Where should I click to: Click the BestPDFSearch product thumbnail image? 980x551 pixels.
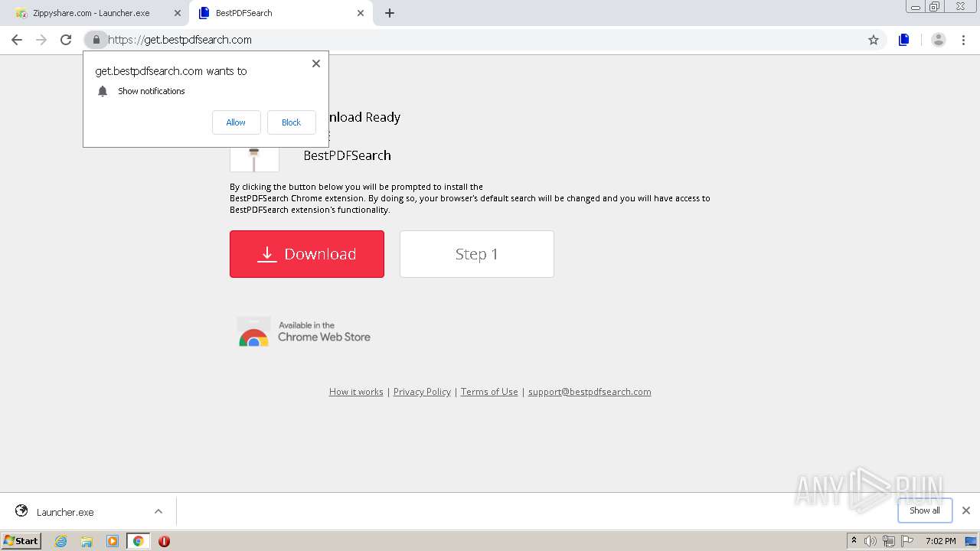[254, 159]
